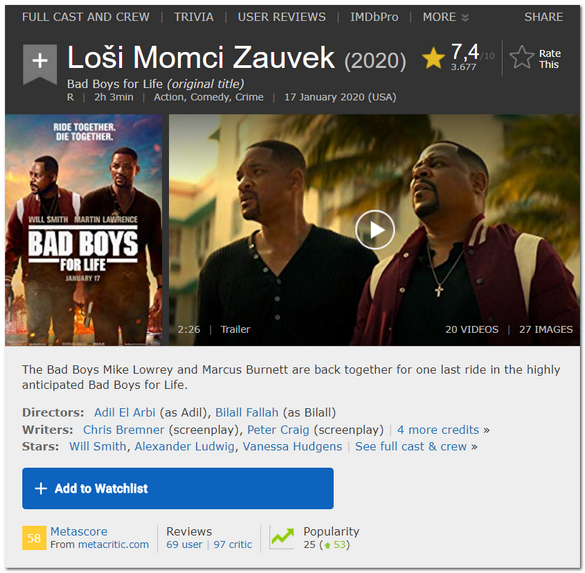Open the IMDbPro link

[x=374, y=17]
